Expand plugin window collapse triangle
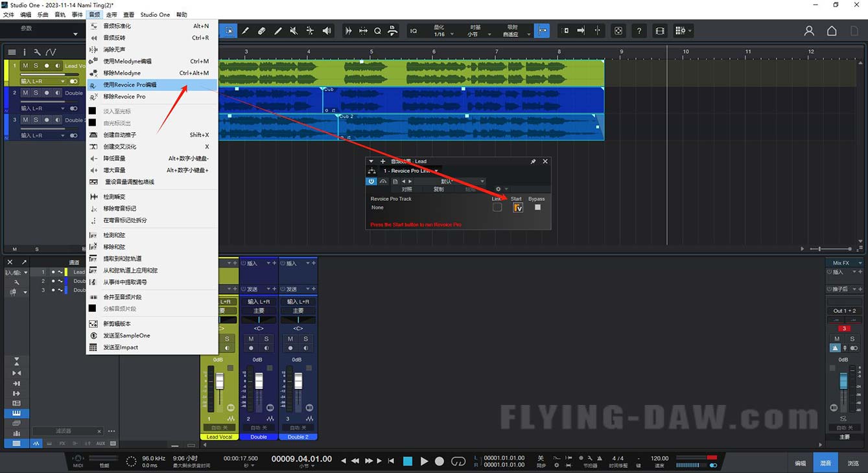 point(371,161)
